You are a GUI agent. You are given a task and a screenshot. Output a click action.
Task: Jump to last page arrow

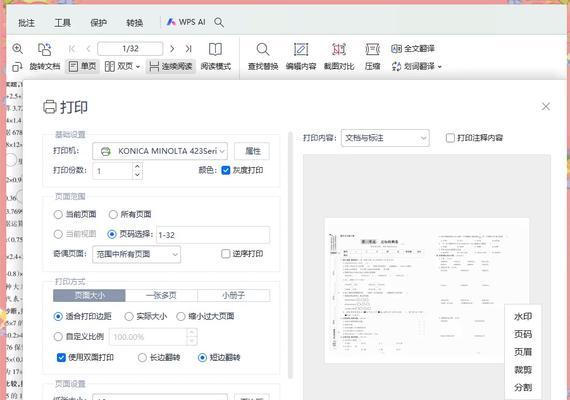point(188,48)
